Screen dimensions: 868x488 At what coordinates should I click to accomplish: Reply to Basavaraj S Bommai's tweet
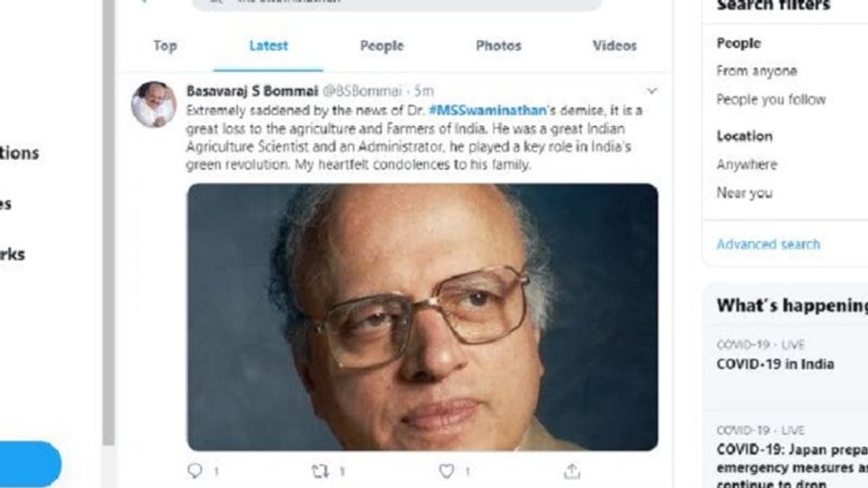[195, 470]
